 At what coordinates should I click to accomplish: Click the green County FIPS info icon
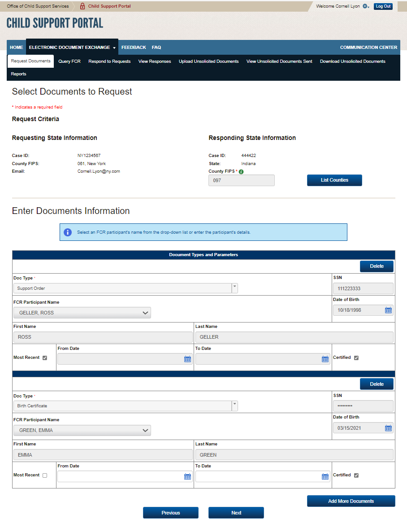click(x=241, y=171)
